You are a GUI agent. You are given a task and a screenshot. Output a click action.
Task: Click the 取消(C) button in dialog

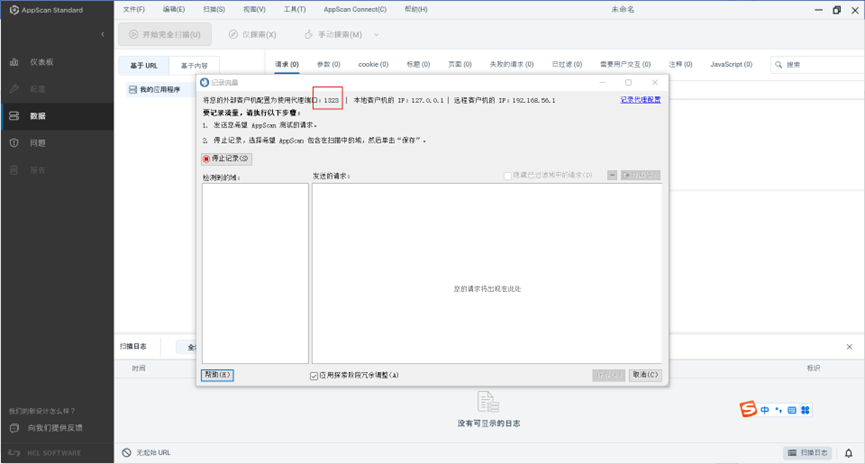[x=645, y=375]
